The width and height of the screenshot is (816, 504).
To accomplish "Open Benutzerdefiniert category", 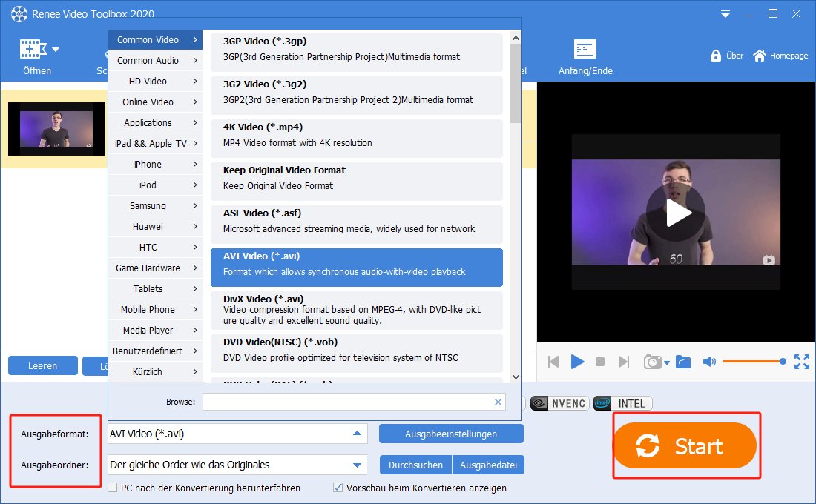I will tap(155, 351).
